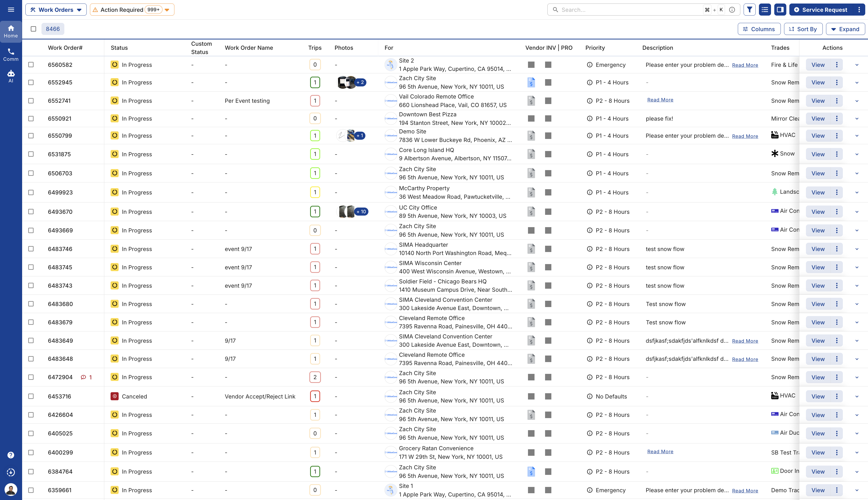Open more actions for work order 6560582

[837, 65]
